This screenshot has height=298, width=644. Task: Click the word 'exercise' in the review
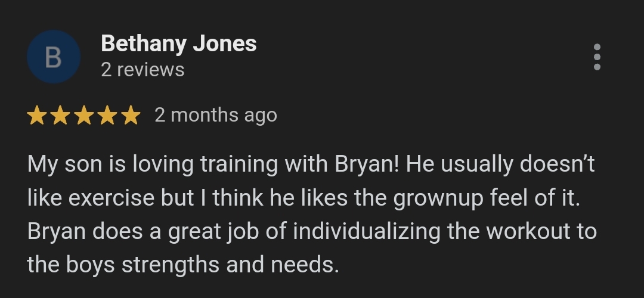point(109,198)
